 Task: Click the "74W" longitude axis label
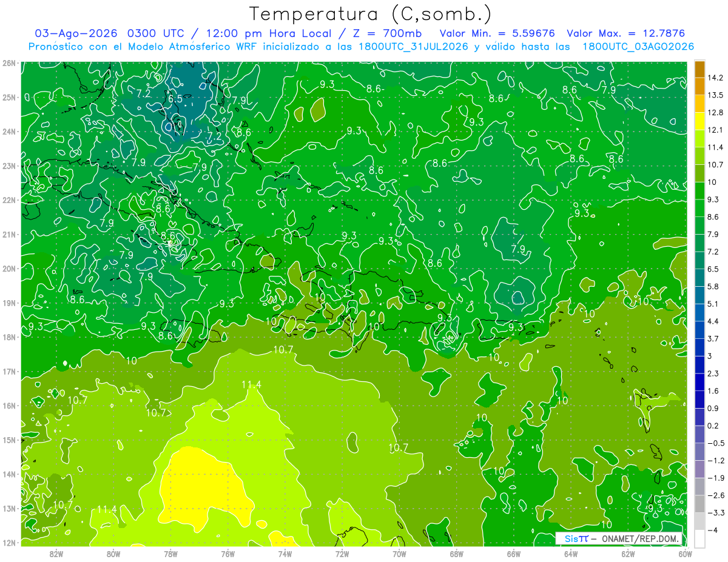(x=285, y=554)
